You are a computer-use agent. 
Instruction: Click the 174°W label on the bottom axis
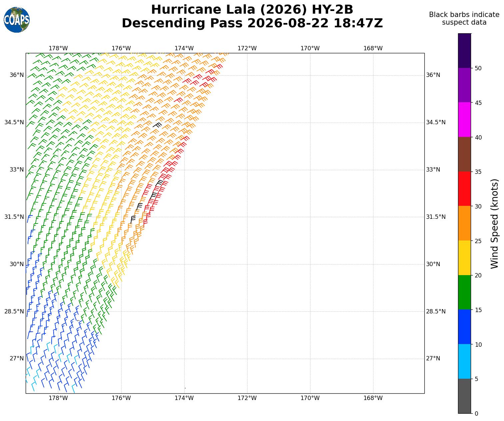coord(184,398)
